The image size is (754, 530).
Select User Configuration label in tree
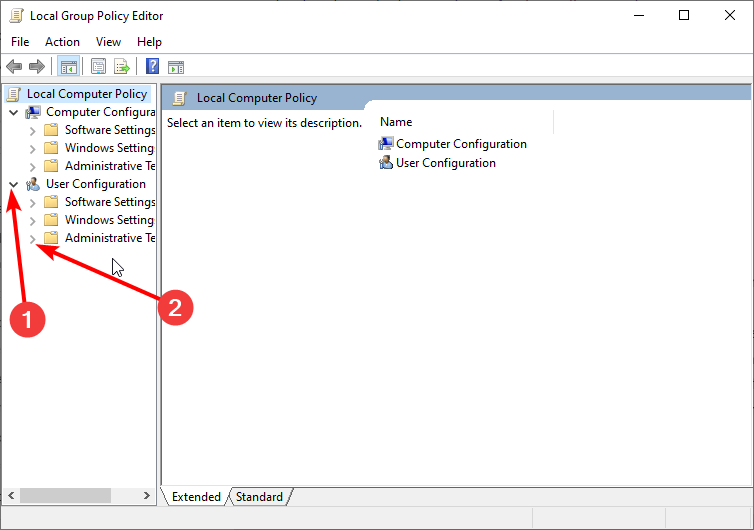96,184
